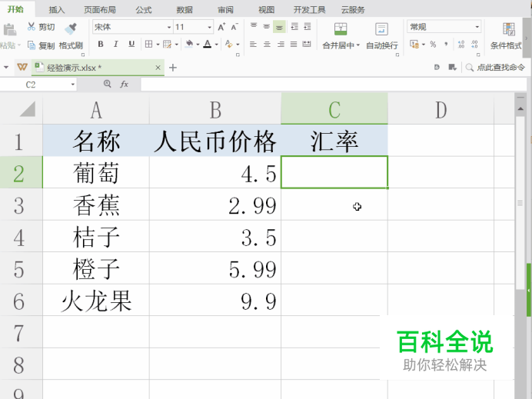
Task: Click the Cut (剪切) scissors icon
Action: [x=32, y=26]
